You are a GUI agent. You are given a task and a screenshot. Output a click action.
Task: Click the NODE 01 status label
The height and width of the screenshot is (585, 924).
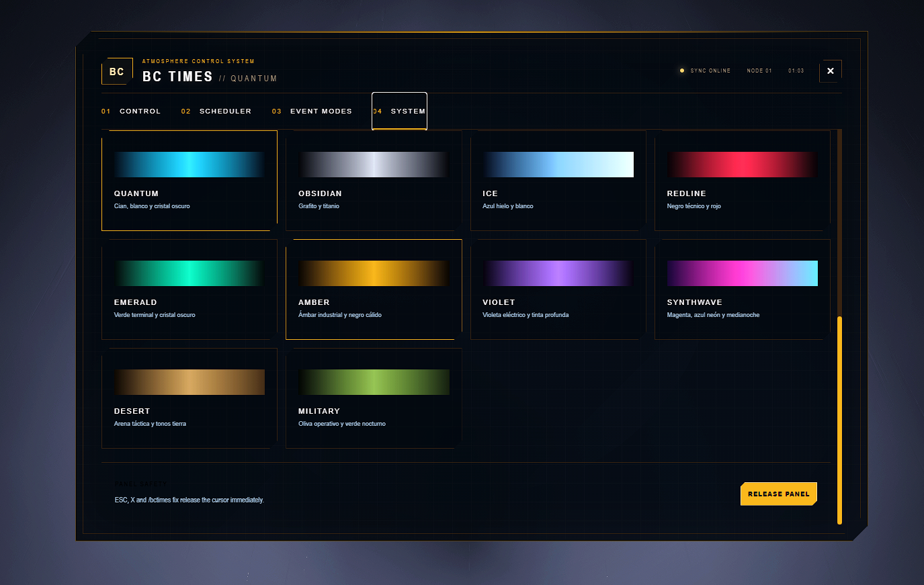(x=759, y=71)
